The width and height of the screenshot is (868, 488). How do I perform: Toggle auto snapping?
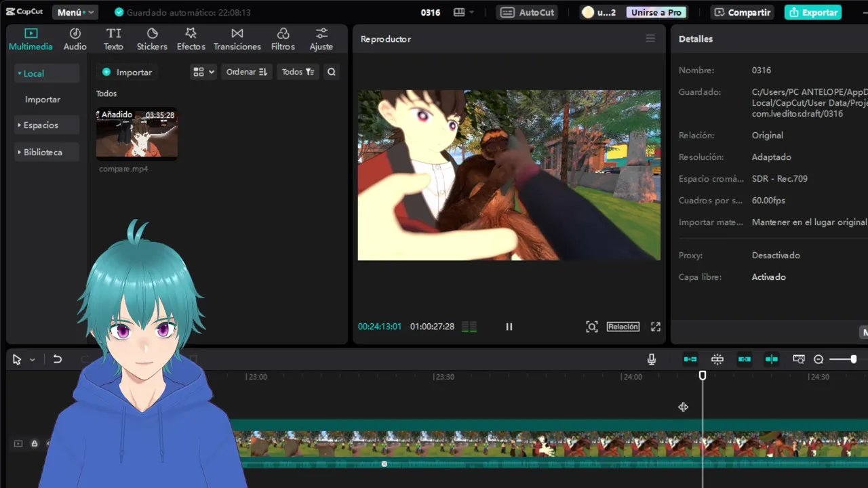pos(717,359)
